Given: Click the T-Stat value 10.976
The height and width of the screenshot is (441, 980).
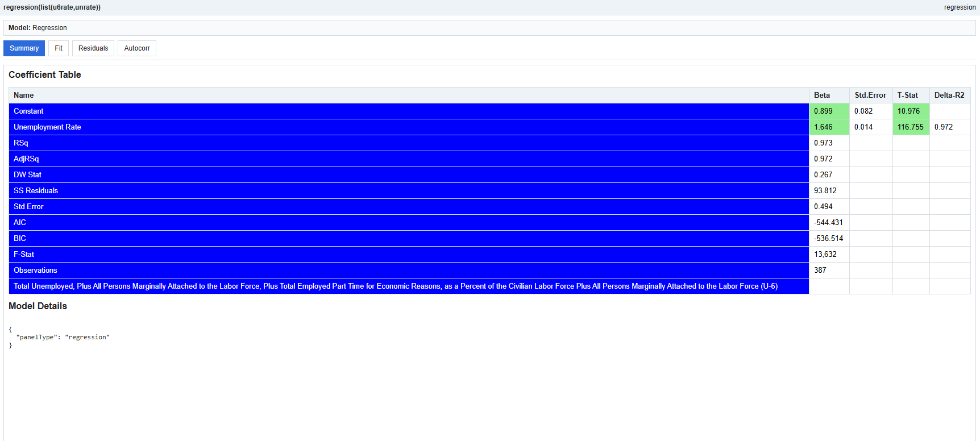Looking at the screenshot, I should pos(911,111).
